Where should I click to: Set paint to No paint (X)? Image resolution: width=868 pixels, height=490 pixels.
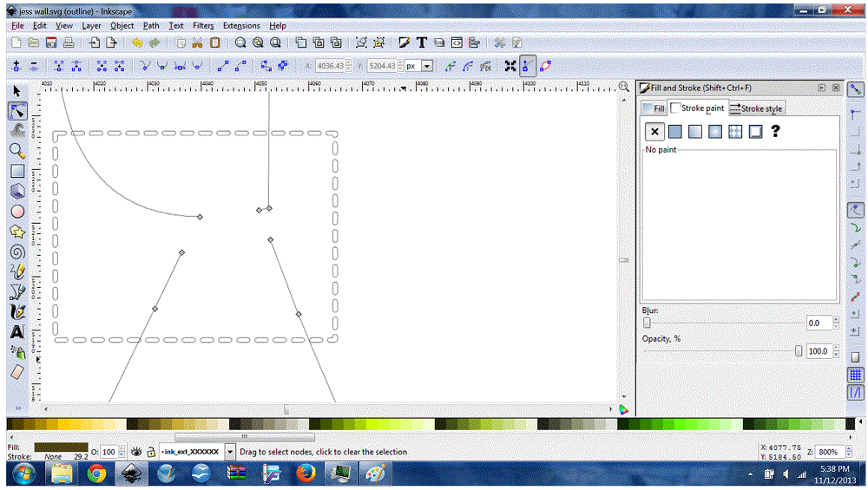coord(654,132)
